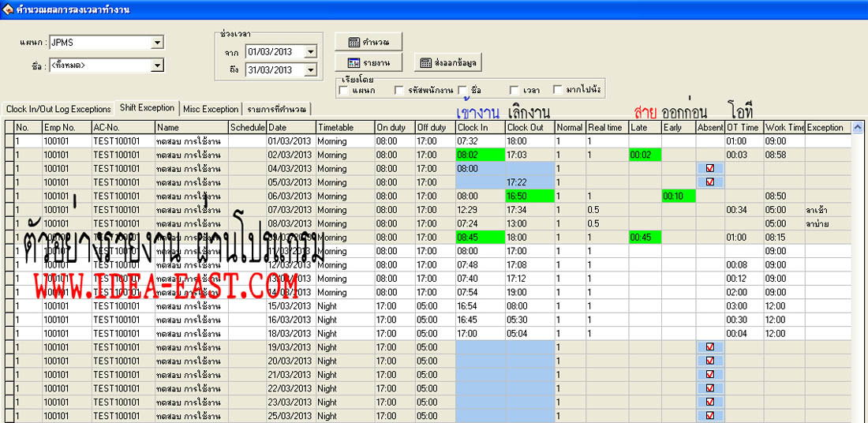Toggle Absent checkbox for 04/03/2013 row
Screen dimensions: 868x423
coord(709,169)
